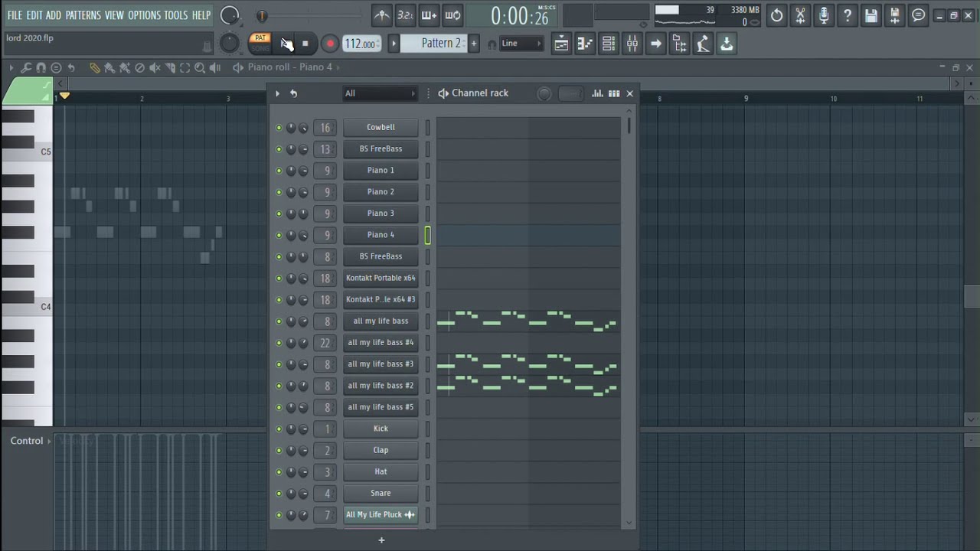The width and height of the screenshot is (980, 551).
Task: Open the channel filter 'All' dropdown
Action: [x=380, y=93]
